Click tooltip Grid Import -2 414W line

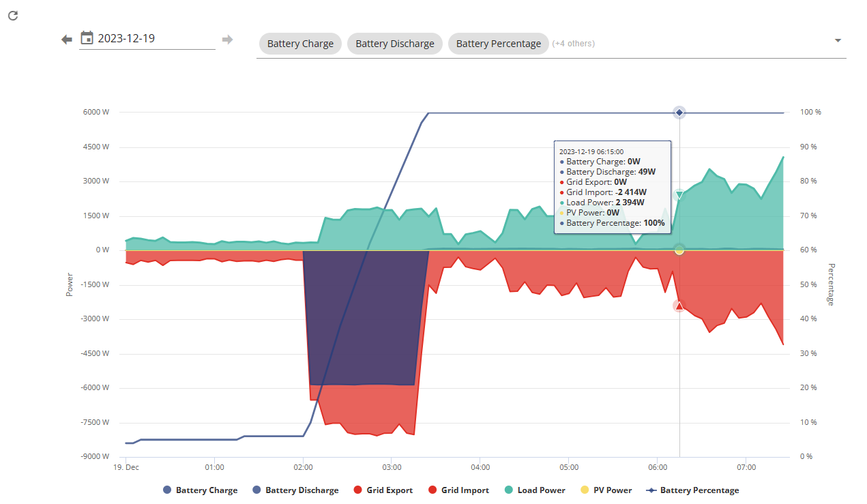606,192
